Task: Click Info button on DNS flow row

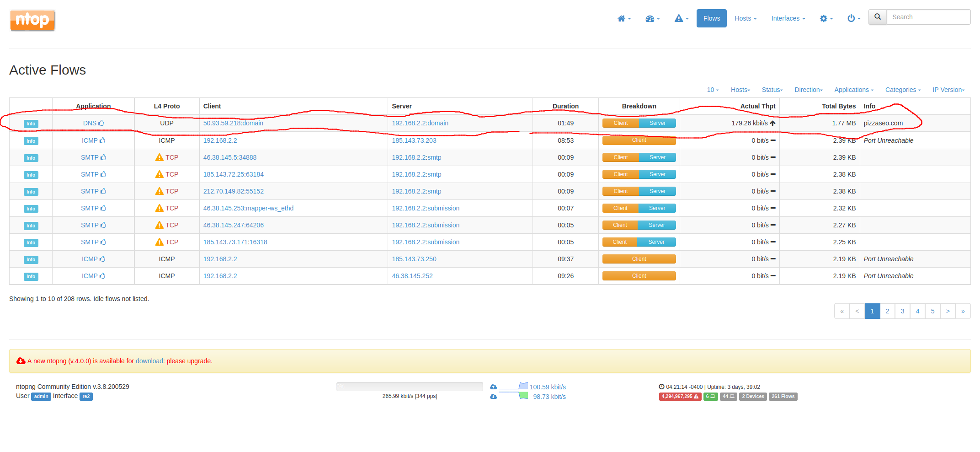Action: [31, 124]
